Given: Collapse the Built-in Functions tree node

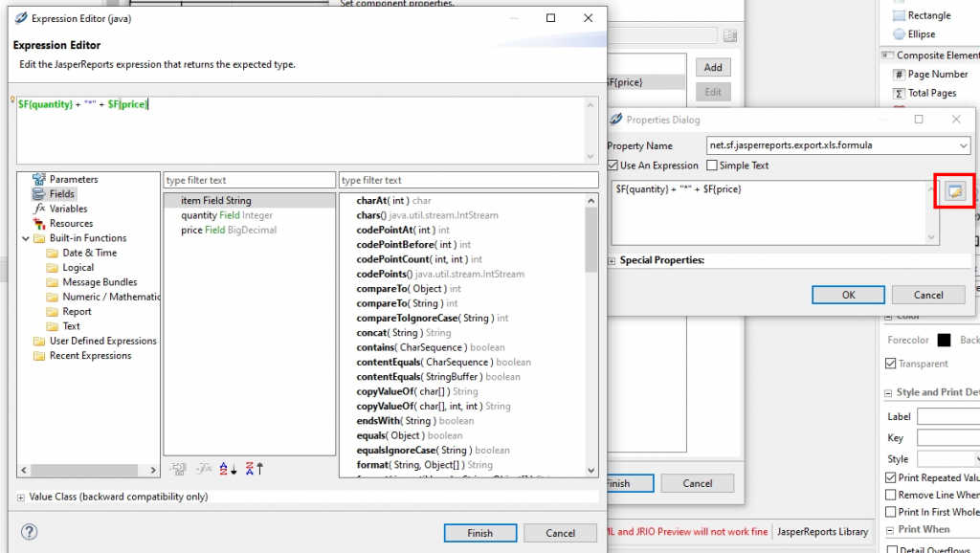Looking at the screenshot, I should point(26,238).
